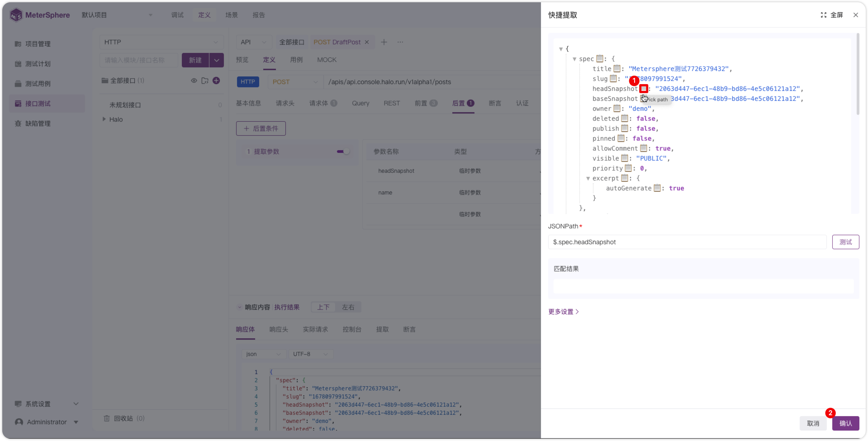
Task: Click the add post-condition button
Action: [x=261, y=128]
